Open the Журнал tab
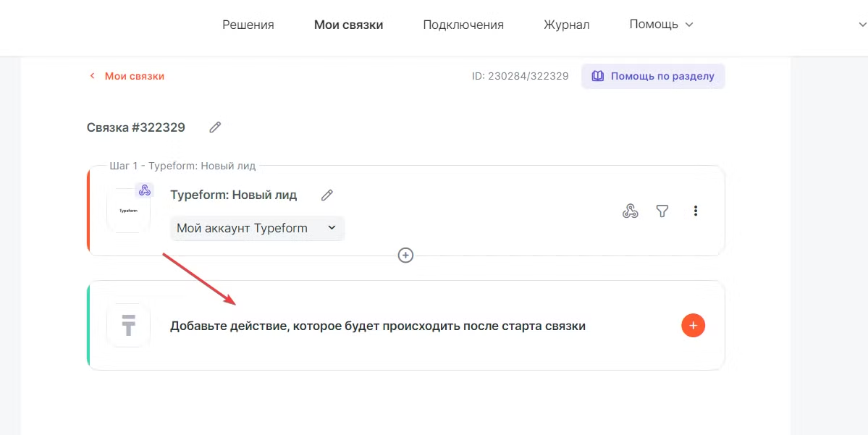 point(566,25)
